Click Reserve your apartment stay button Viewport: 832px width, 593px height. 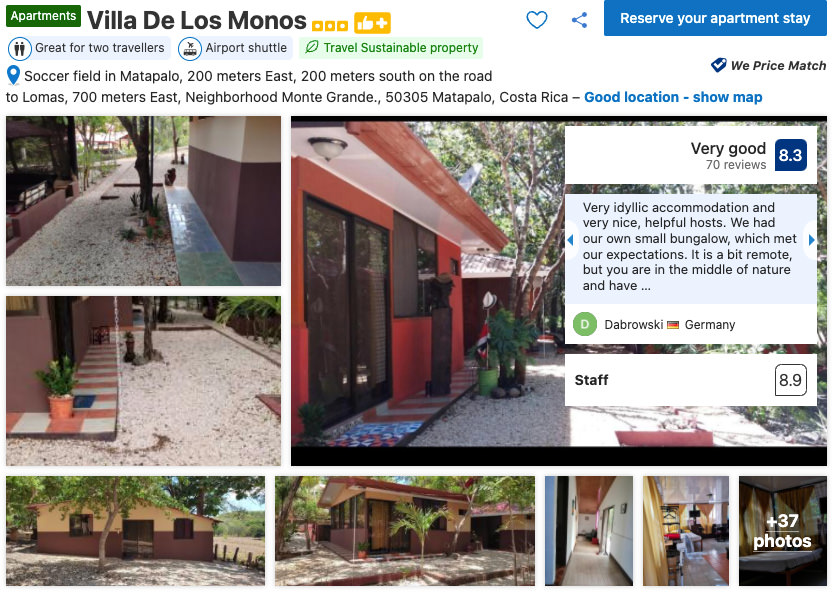point(715,18)
